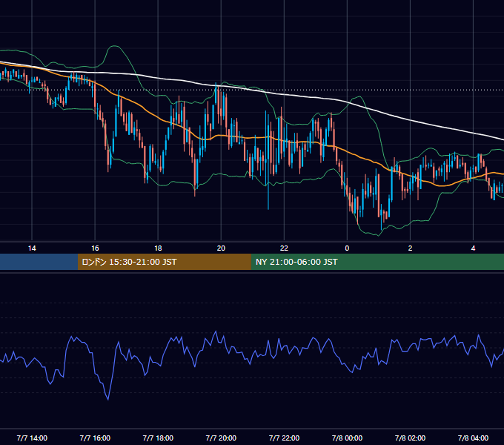The width and height of the screenshot is (504, 445).
Task: Click the 7/7 14:00 time label
Action: click(32, 438)
